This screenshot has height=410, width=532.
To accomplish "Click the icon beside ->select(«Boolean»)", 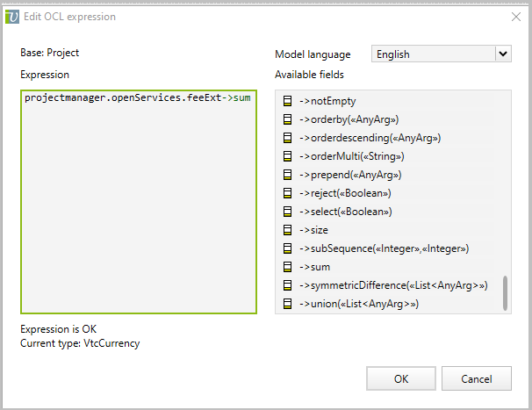I will 287,212.
